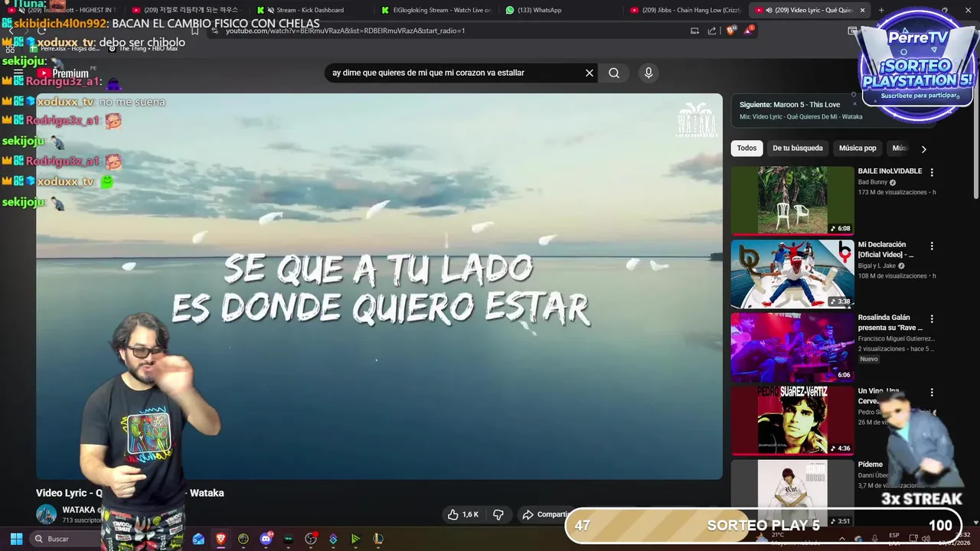Clear the YouTube search query
980x551 pixels.
pos(590,73)
